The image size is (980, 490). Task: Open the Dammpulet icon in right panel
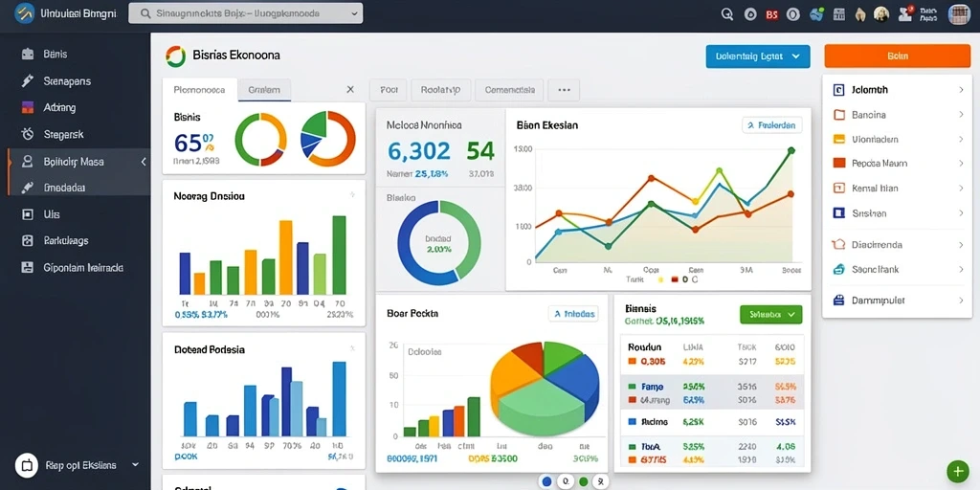pos(839,300)
